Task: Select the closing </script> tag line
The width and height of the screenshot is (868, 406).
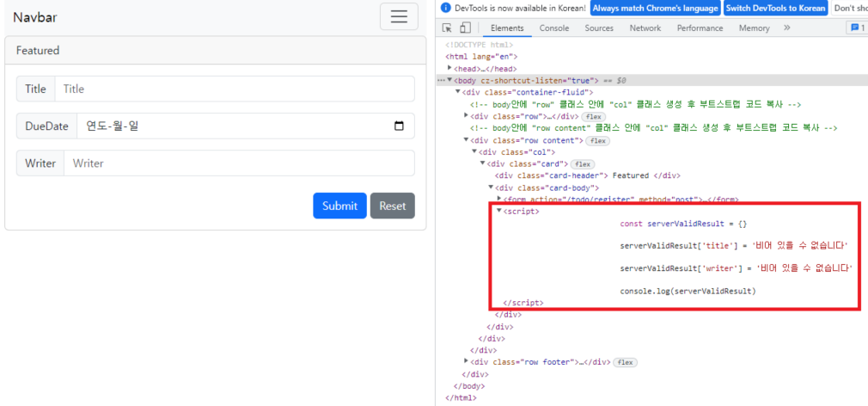Action: 523,303
